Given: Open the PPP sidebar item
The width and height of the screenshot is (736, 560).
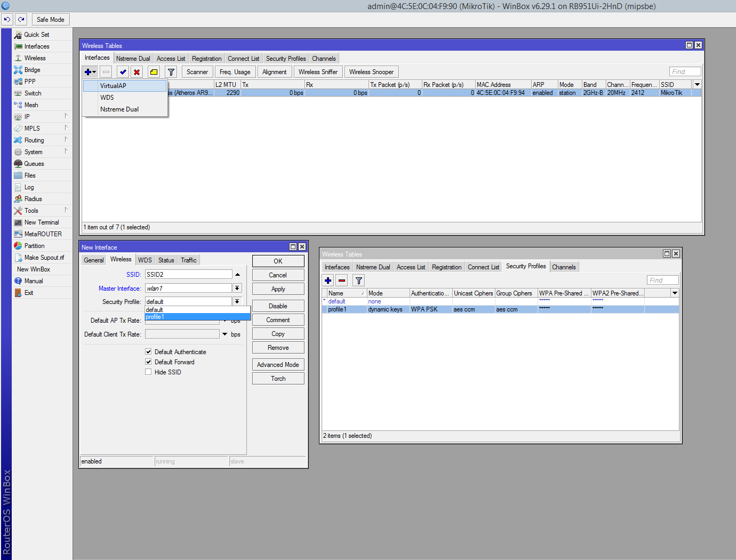Looking at the screenshot, I should (30, 82).
